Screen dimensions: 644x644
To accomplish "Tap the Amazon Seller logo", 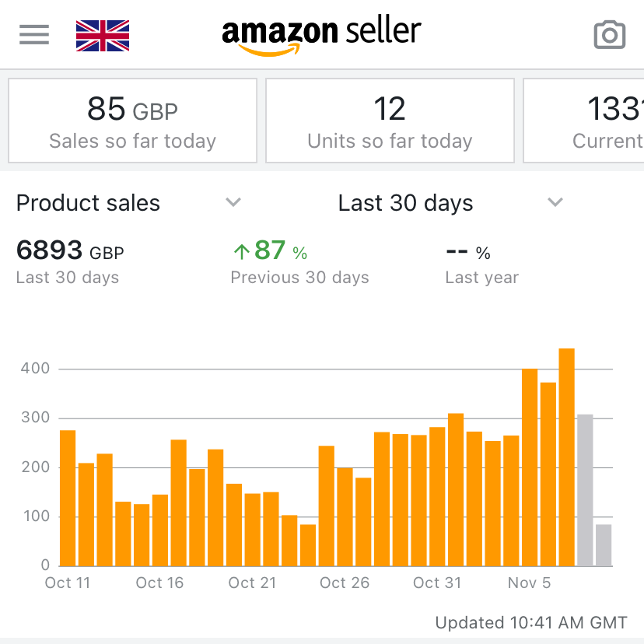I will point(321,36).
